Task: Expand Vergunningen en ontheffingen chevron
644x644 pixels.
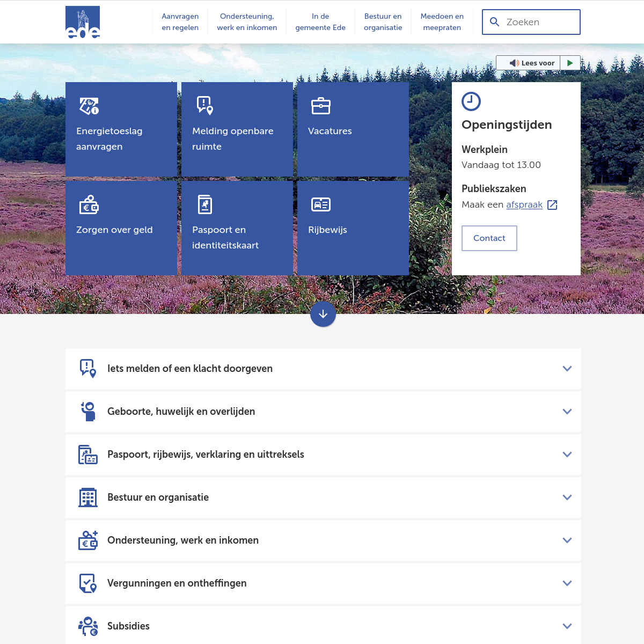Action: (567, 583)
